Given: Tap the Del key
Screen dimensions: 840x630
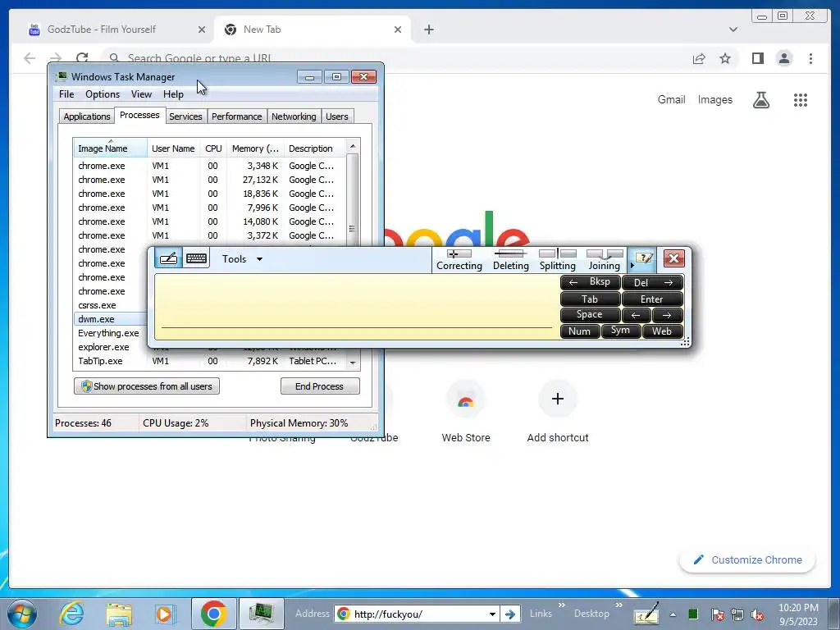Looking at the screenshot, I should (x=652, y=282).
